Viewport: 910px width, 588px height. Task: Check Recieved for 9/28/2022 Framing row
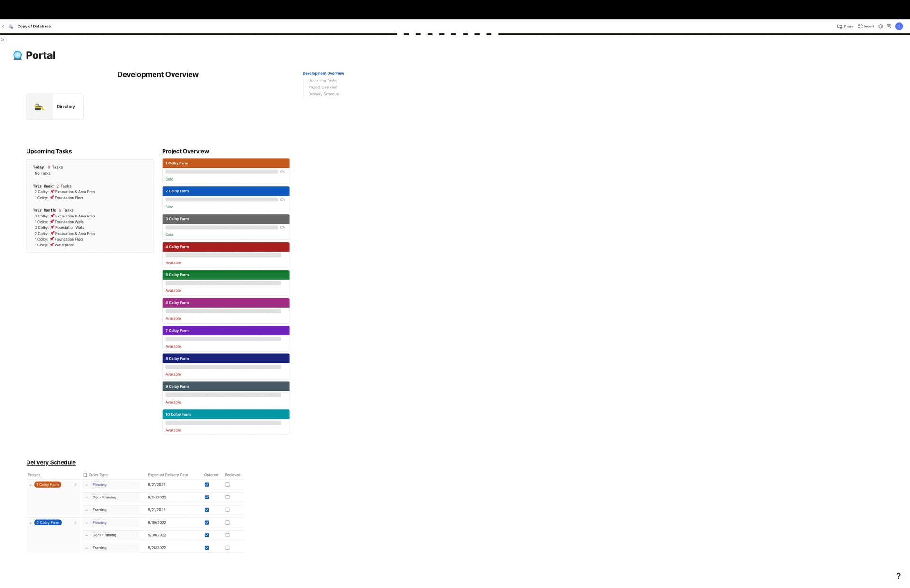point(227,548)
